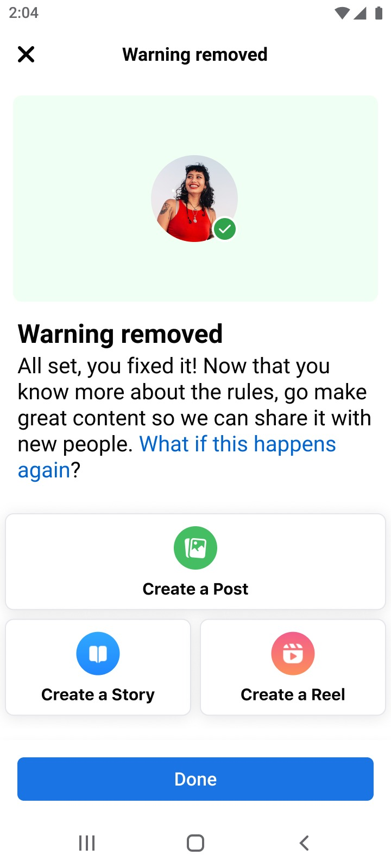Tap the 2:04 clock in status bar
This screenshot has width=391, height=868.
pyautogui.click(x=24, y=13)
